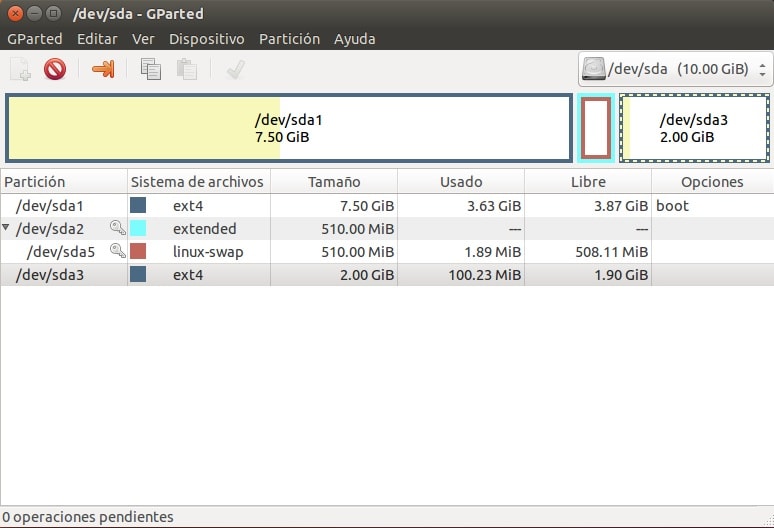The height and width of the screenshot is (528, 774).
Task: Click the Sistema de archivos column header
Action: [x=199, y=182]
